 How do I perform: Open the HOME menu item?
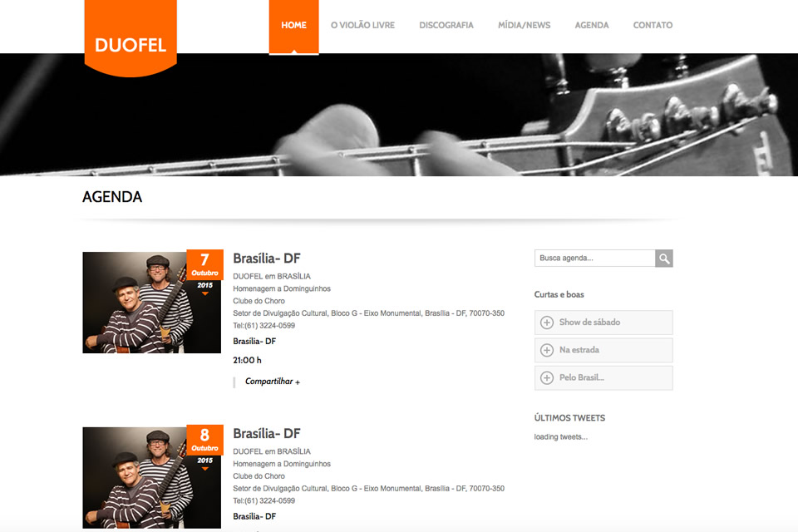tap(293, 26)
